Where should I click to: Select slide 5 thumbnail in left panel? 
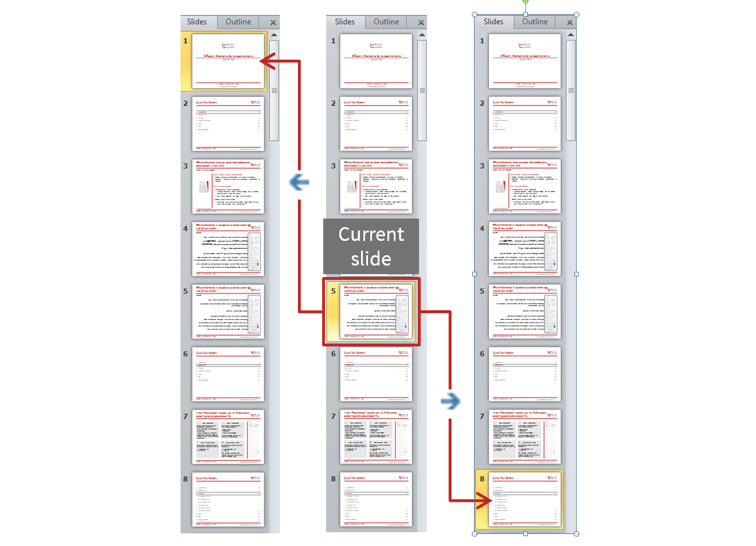[x=228, y=311]
